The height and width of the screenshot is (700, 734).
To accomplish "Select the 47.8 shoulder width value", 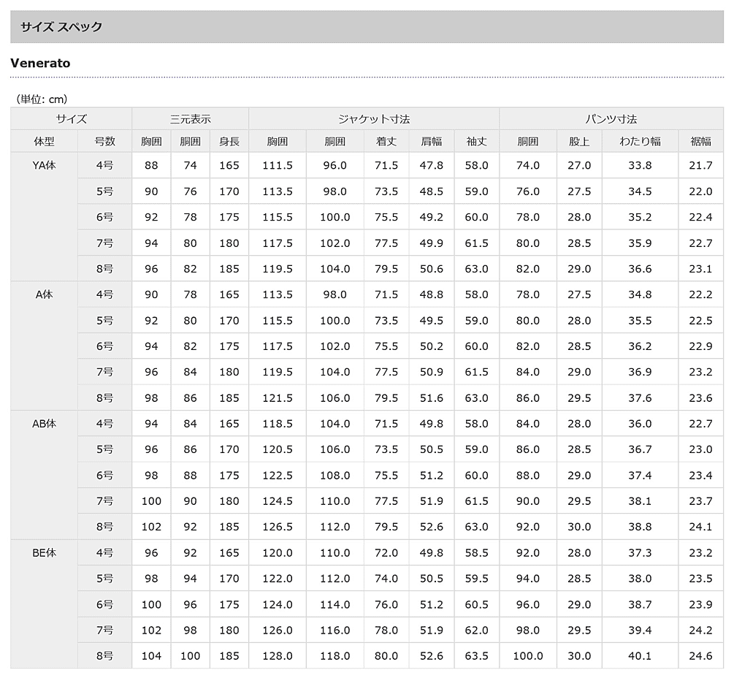I will pos(431,165).
